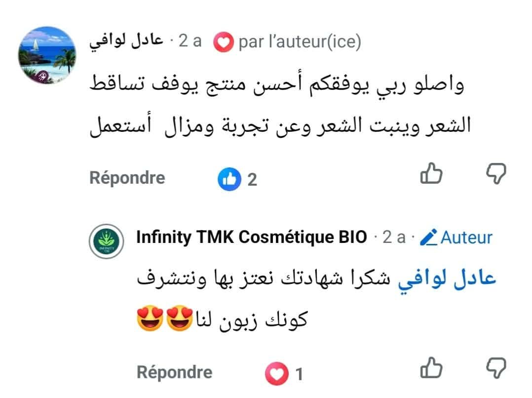This screenshot has width=532, height=398.
Task: Dislike the Infinity TMK reply with thumbs-down
Action: (x=496, y=368)
